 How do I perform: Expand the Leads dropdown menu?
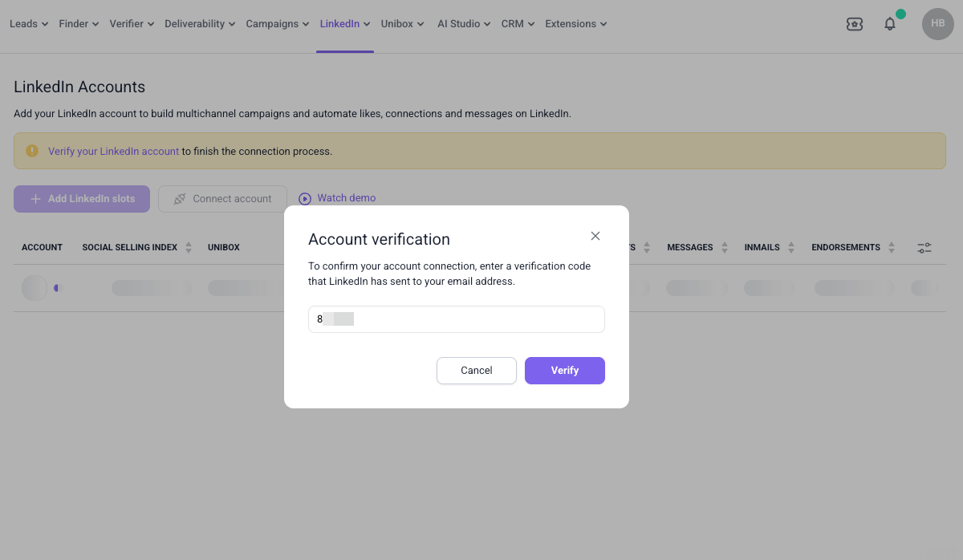coord(29,24)
